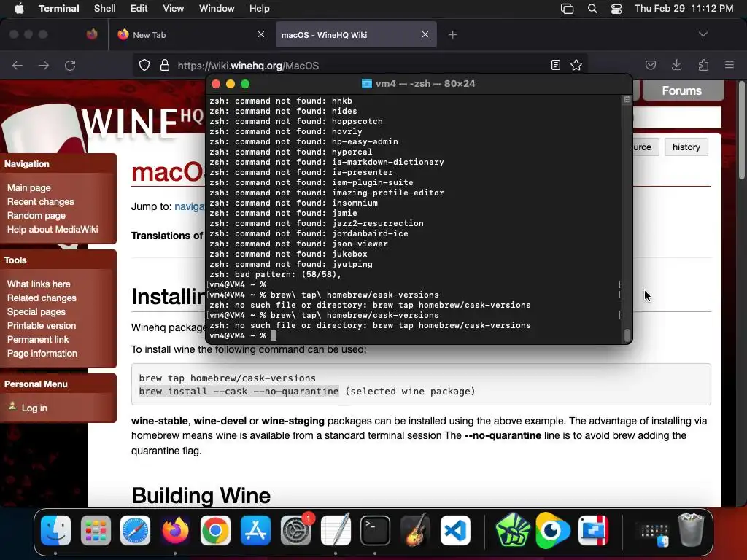Open Pocket save icon in Firefox
Screen dimensions: 747x560
tap(651, 65)
